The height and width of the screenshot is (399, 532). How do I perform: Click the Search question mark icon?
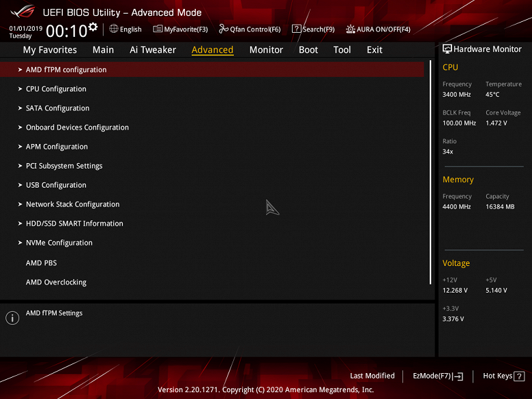(x=296, y=29)
